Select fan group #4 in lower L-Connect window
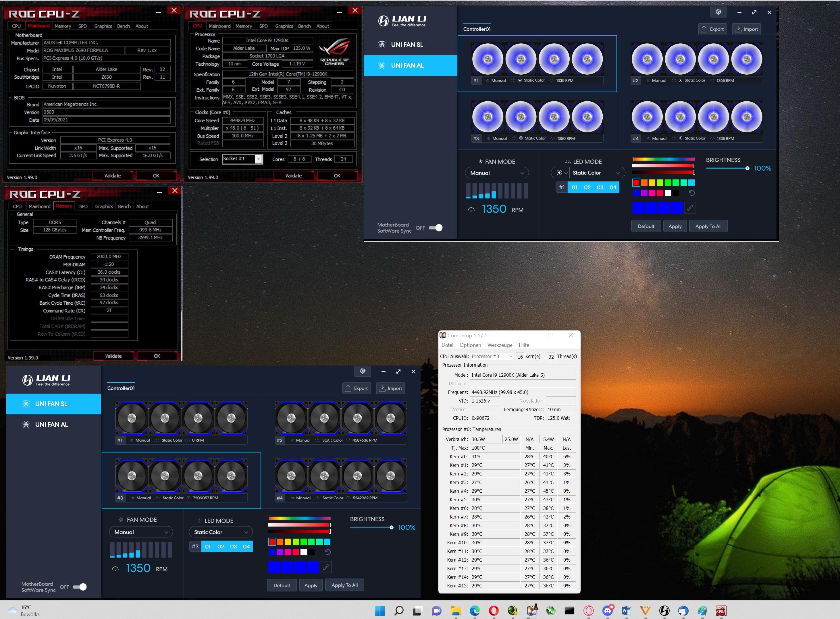Image resolution: width=840 pixels, height=619 pixels. (341, 480)
